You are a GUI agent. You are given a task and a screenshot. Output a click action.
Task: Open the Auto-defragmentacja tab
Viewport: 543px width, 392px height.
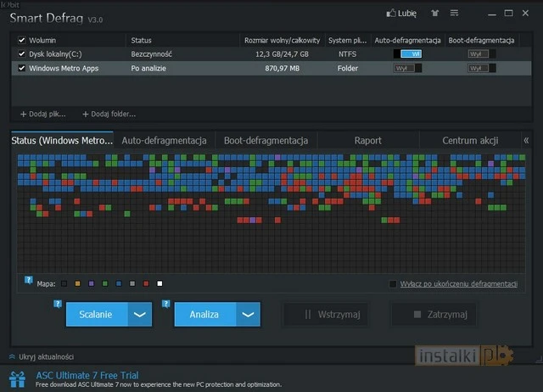tap(164, 140)
